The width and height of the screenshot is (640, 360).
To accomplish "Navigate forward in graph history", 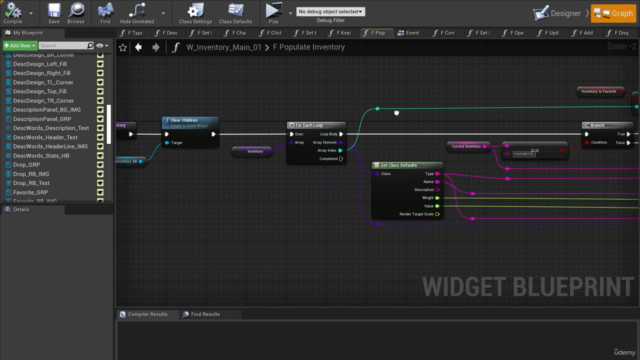I will pyautogui.click(x=156, y=47).
